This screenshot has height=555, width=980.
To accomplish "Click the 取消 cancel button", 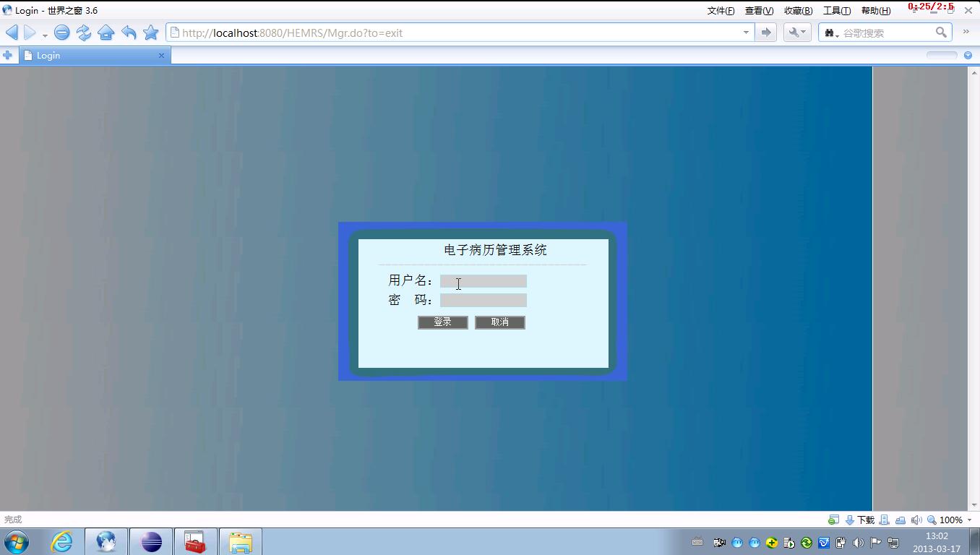I will 499,322.
